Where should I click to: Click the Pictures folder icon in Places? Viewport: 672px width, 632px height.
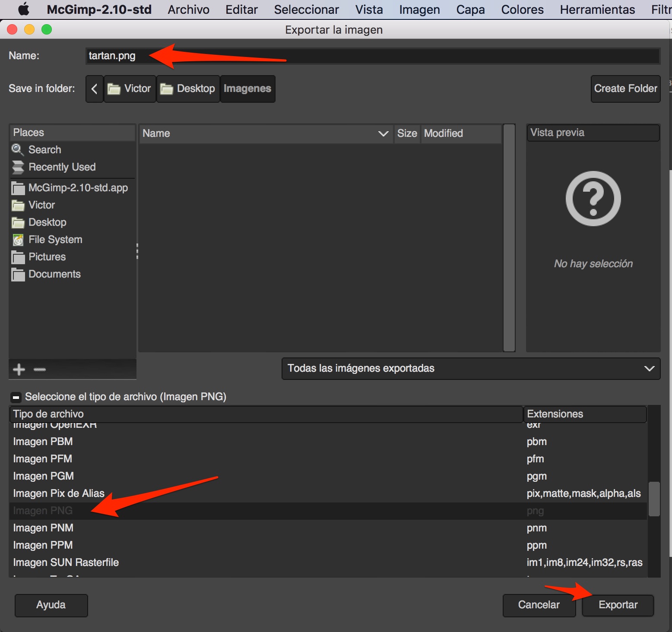click(18, 257)
